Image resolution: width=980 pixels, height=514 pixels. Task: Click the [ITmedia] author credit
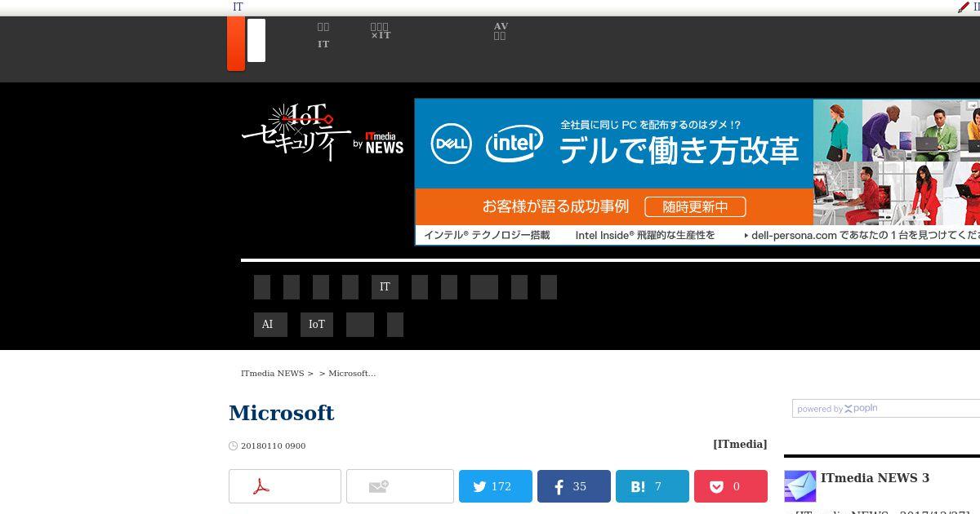point(740,444)
